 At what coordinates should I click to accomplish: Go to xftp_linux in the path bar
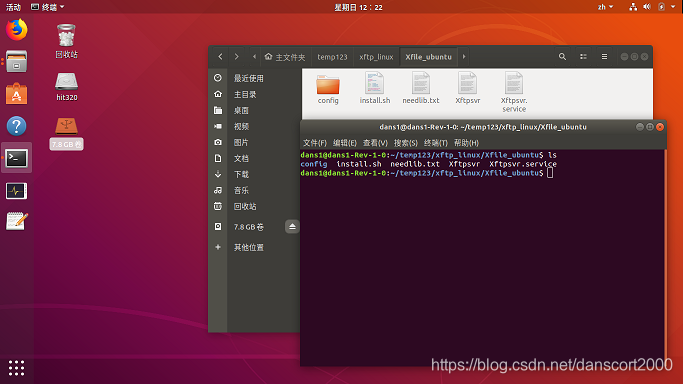click(376, 57)
